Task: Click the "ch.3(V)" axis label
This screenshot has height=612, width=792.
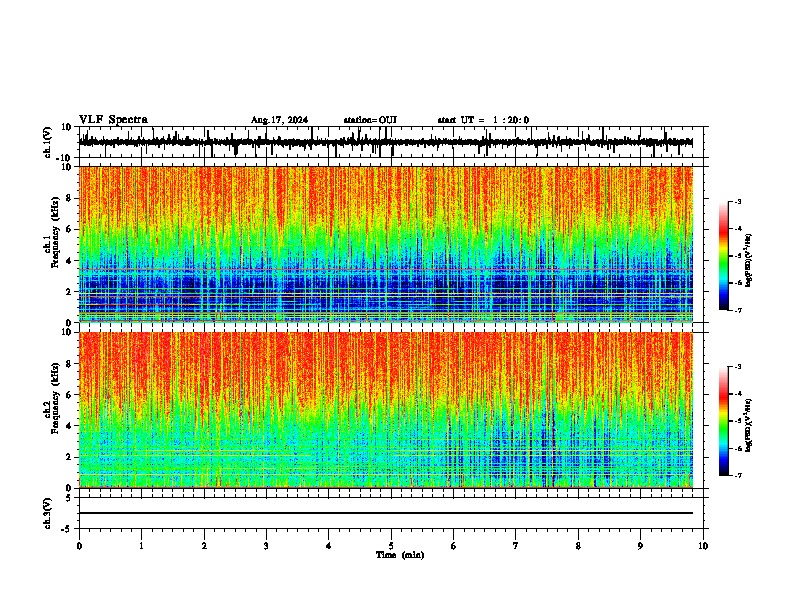Action: pos(48,514)
